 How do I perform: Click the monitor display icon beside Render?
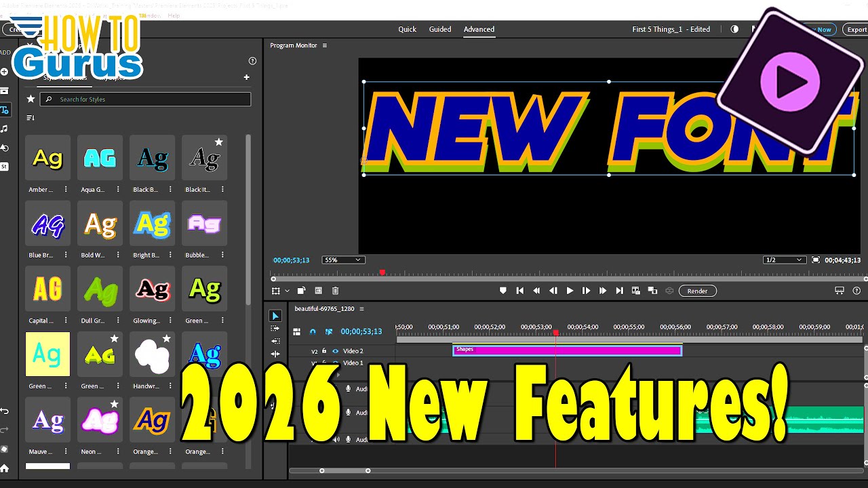point(840,291)
